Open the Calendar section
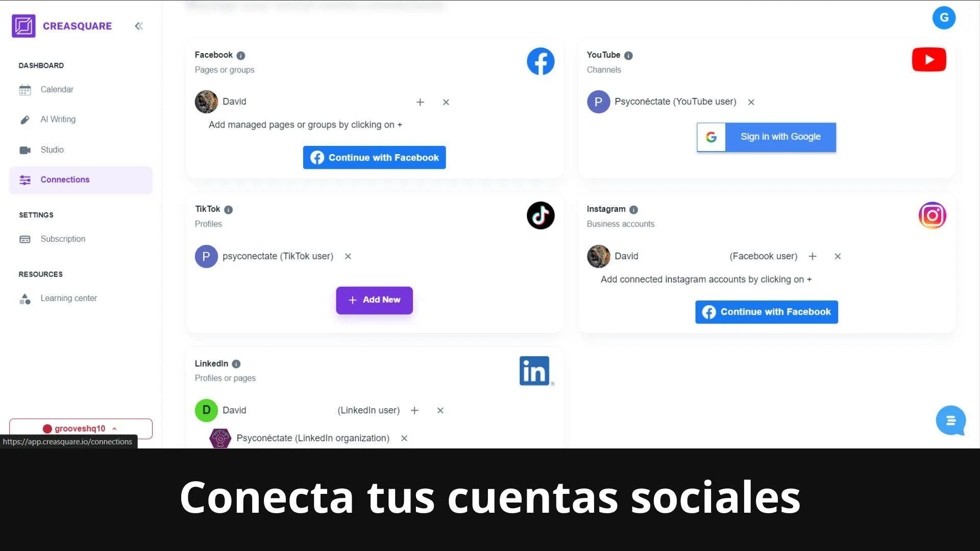980x551 pixels. (x=56, y=89)
